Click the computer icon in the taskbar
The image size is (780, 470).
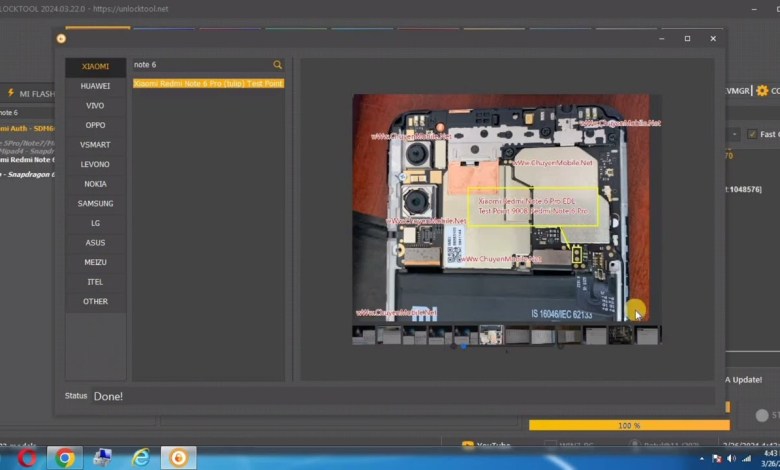pyautogui.click(x=102, y=458)
